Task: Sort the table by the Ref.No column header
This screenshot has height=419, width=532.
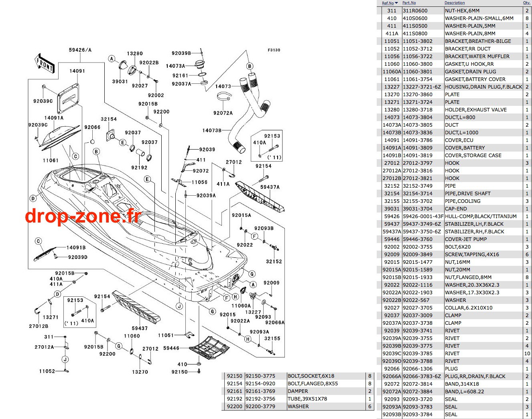Action: pyautogui.click(x=388, y=3)
